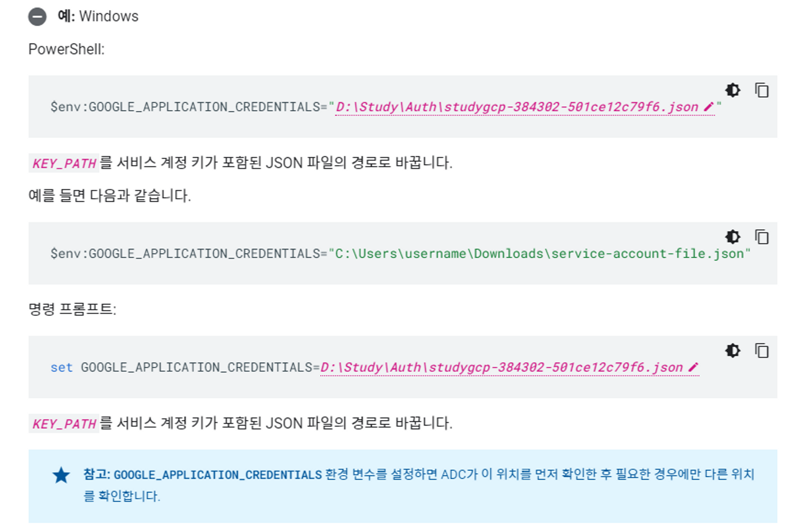The height and width of the screenshot is (532, 801).
Task: Copy the set GOOGLE_APPLICATION_CREDENTIALS command
Action: tap(761, 351)
